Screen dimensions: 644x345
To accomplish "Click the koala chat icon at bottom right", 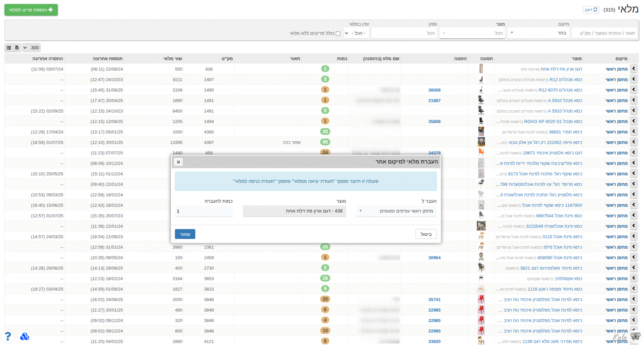I will pyautogui.click(x=635, y=337).
